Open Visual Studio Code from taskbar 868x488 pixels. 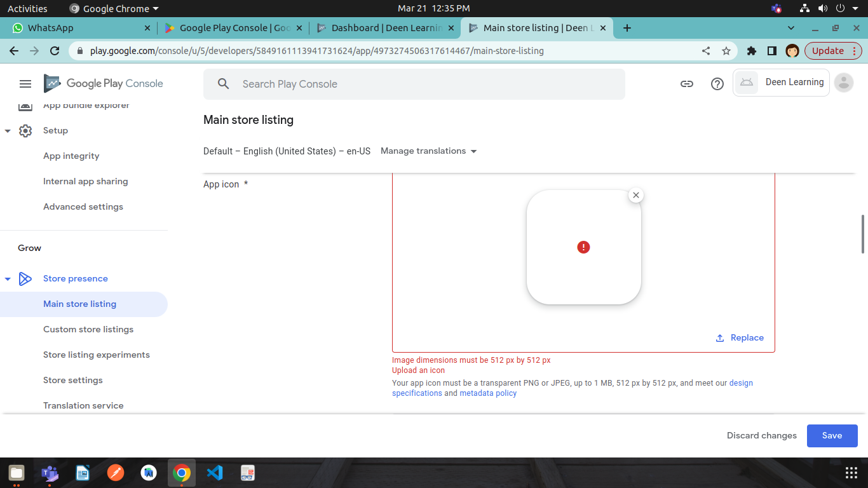[x=215, y=473]
